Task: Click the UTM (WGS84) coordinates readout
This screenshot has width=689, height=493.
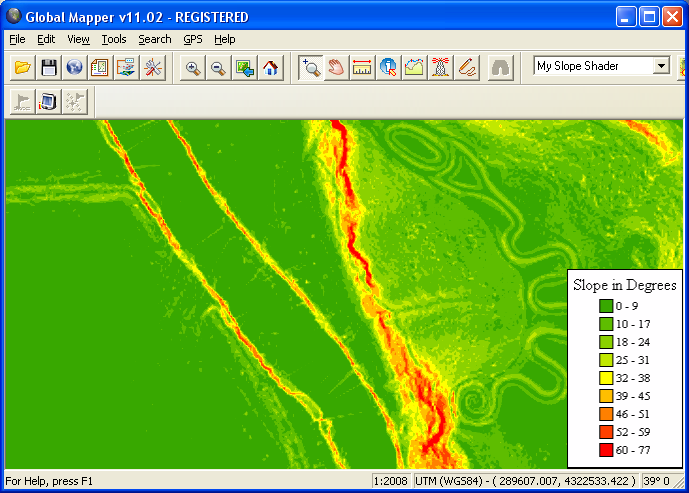Action: coord(525,481)
